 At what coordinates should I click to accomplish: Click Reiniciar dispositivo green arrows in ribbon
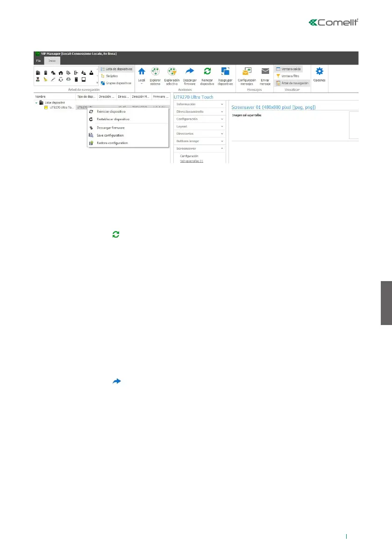[207, 71]
